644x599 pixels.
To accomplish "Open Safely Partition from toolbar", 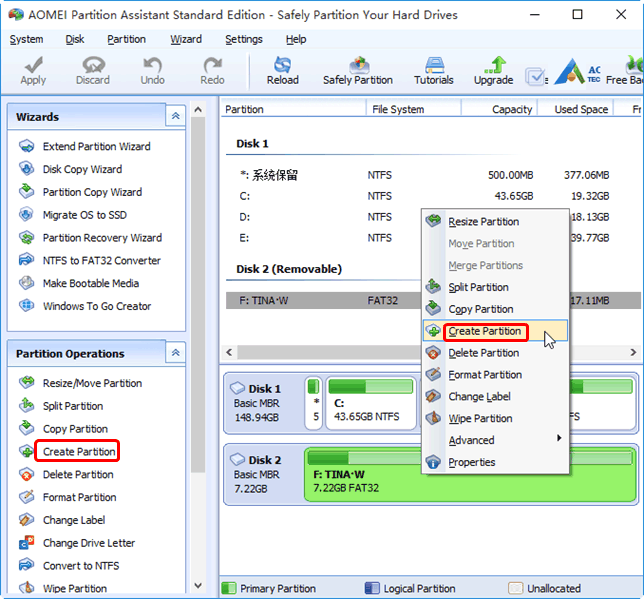I will tap(358, 70).
